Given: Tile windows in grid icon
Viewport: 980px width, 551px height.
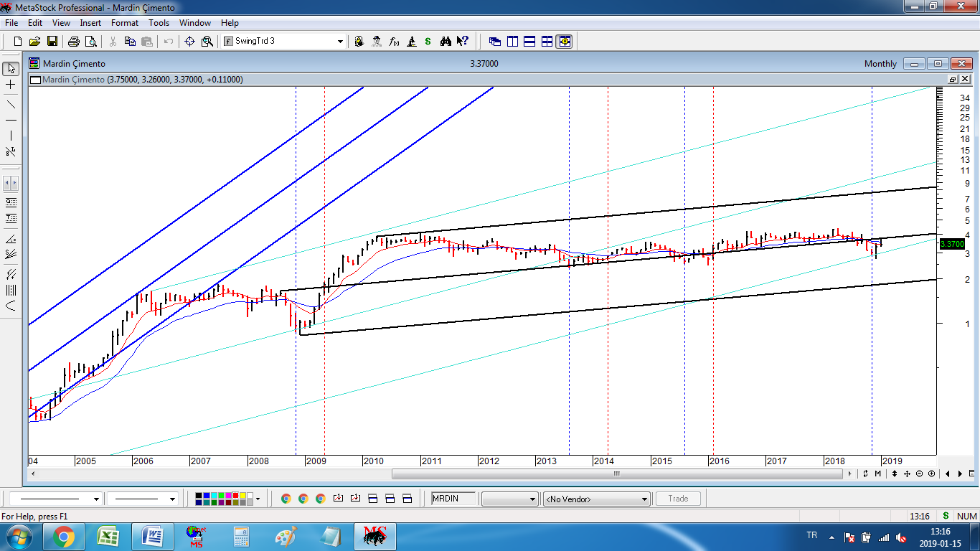Looking at the screenshot, I should click(547, 42).
